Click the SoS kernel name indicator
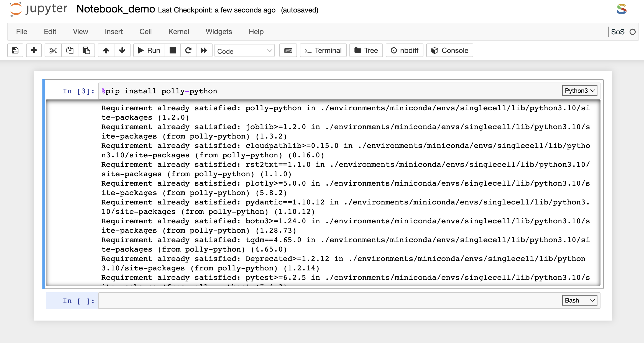 618,32
